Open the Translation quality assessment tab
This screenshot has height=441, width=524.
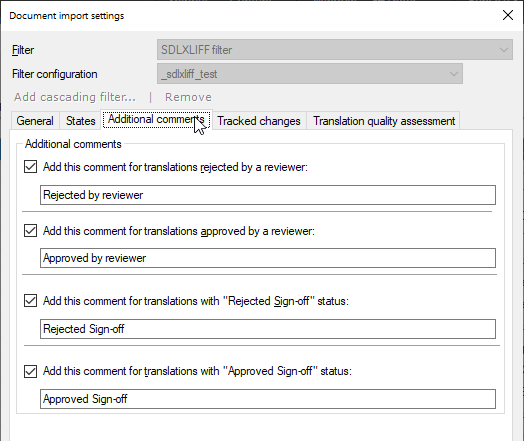384,121
